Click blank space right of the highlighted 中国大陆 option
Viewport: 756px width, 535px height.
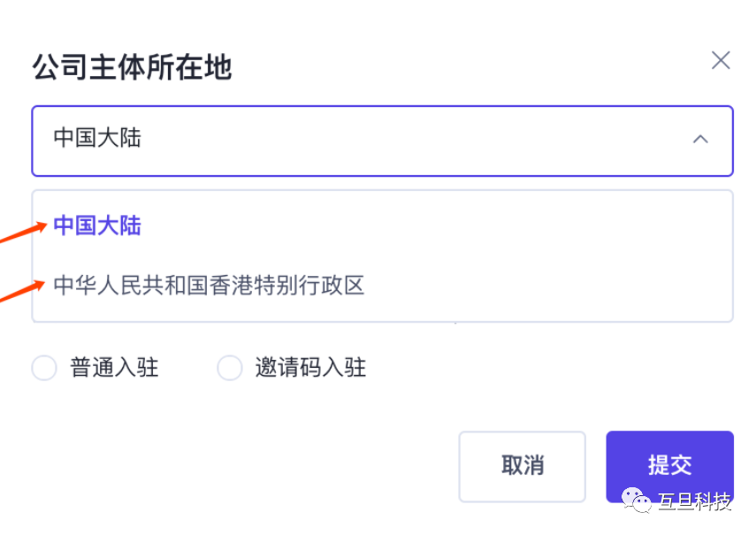pyautogui.click(x=442, y=225)
